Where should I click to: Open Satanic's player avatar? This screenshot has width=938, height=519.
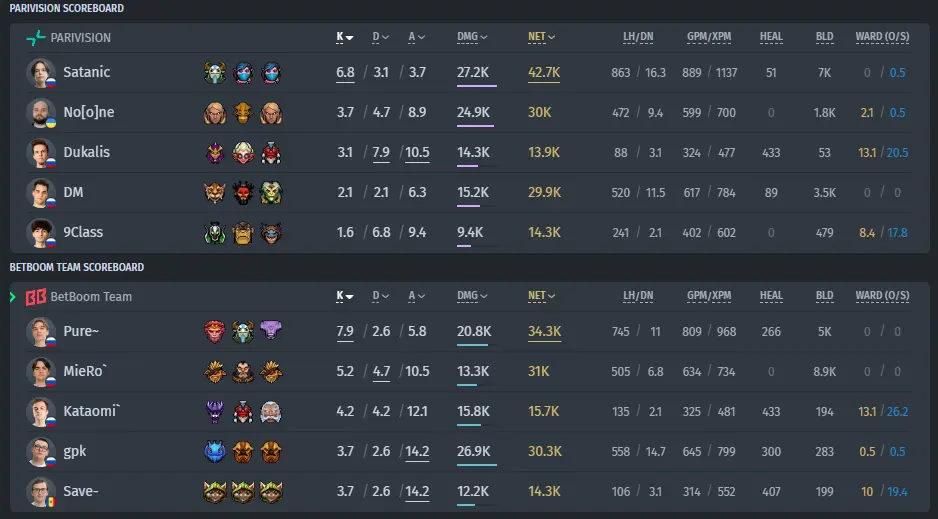[41, 73]
